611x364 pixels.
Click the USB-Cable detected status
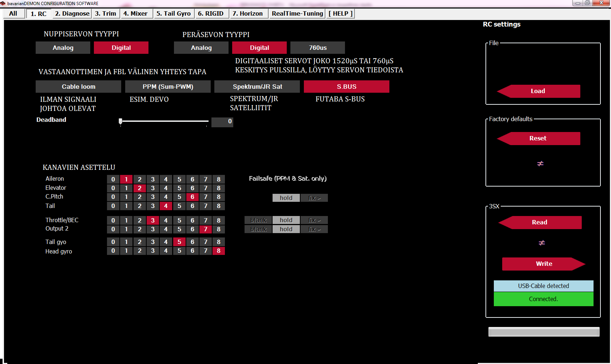point(544,286)
